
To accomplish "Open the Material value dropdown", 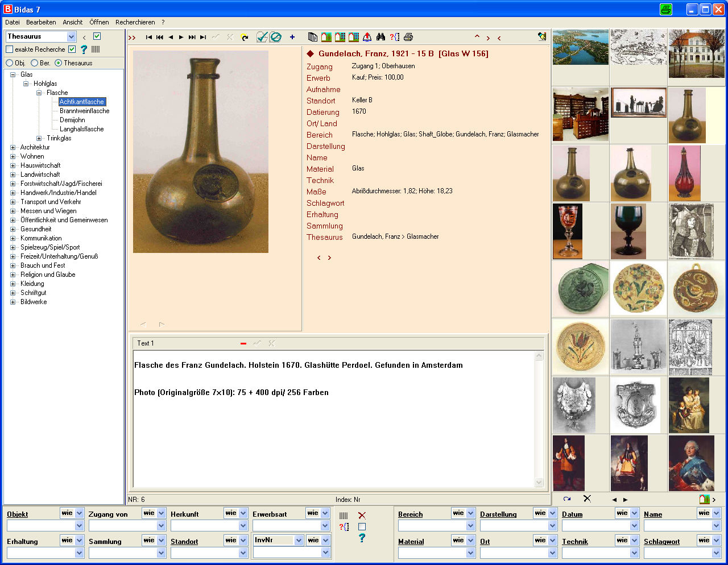I will click(470, 552).
